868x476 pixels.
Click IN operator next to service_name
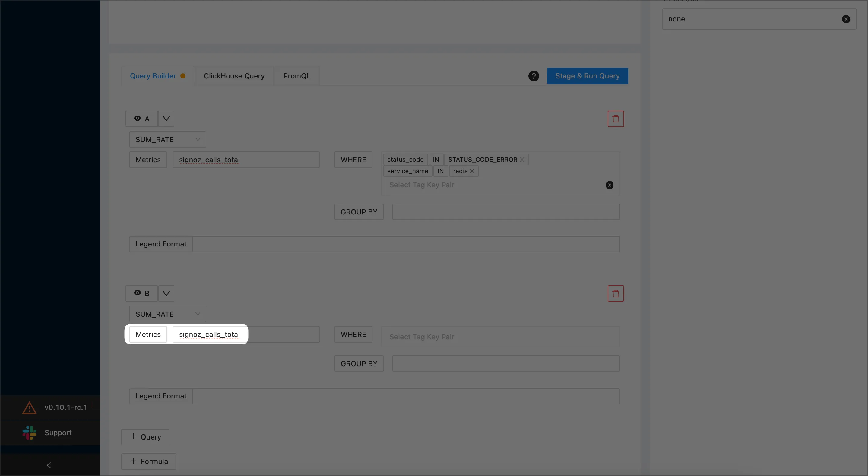point(440,171)
